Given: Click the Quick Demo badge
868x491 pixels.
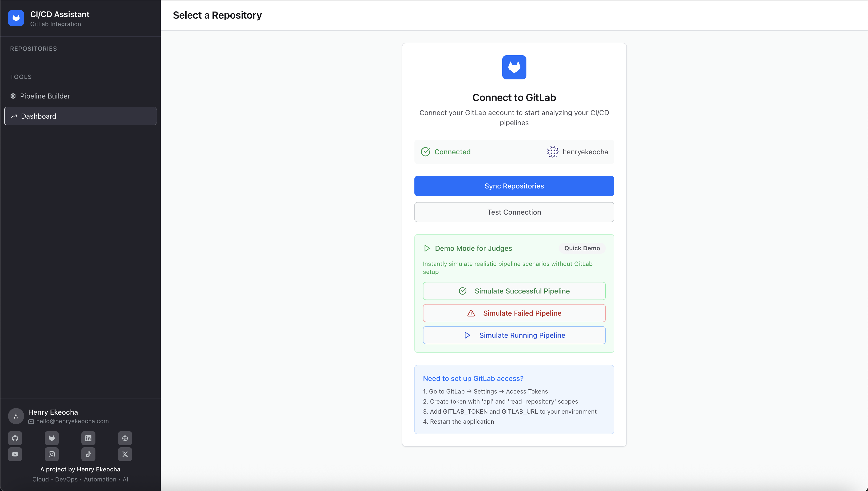Looking at the screenshot, I should click(x=582, y=248).
